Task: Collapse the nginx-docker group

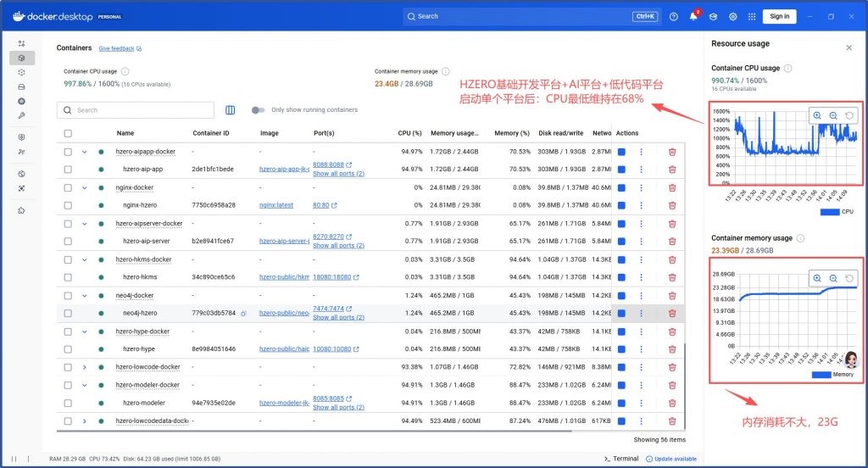Action: [x=84, y=187]
